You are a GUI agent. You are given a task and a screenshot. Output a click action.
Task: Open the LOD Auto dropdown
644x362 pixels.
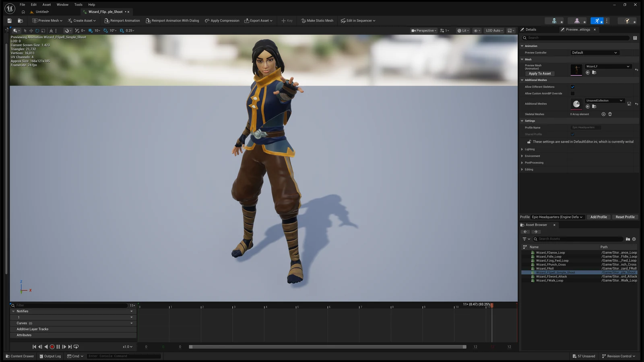[494, 31]
